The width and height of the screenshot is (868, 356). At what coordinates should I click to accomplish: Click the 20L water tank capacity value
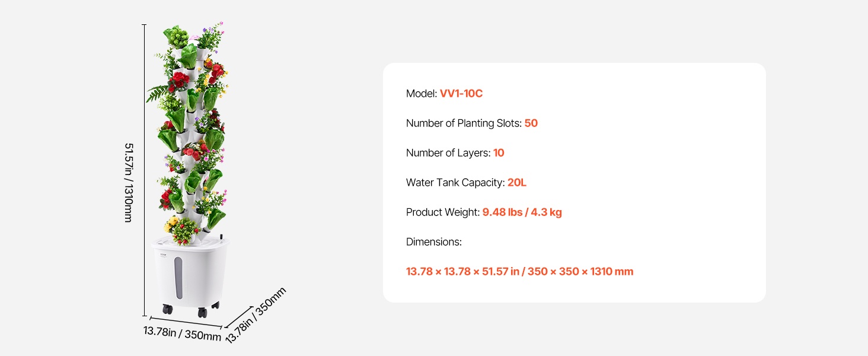[x=516, y=183]
